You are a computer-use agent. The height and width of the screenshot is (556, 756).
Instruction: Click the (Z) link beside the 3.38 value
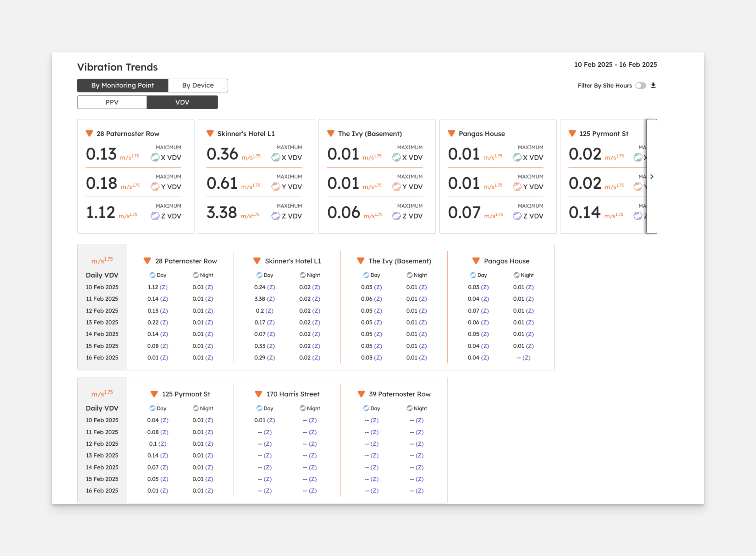tap(271, 299)
